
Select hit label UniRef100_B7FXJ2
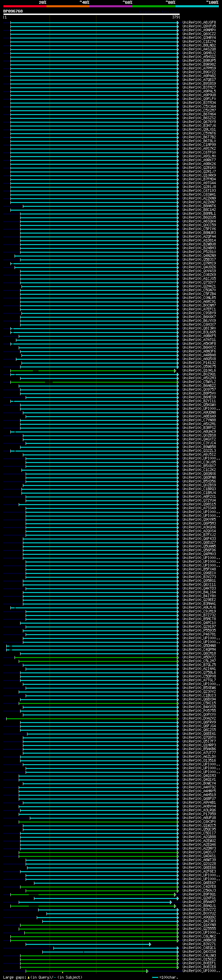coord(199,535)
